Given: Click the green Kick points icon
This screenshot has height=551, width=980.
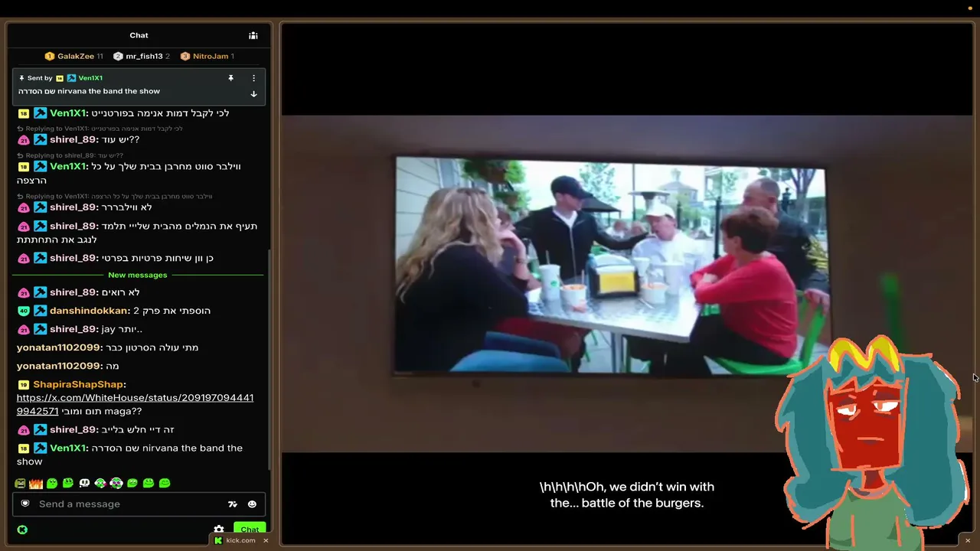Looking at the screenshot, I should point(22,530).
